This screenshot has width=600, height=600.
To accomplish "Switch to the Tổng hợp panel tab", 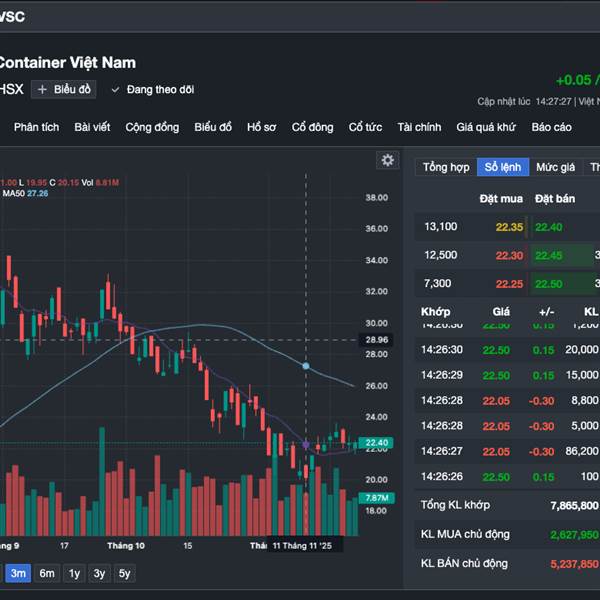I will click(446, 167).
